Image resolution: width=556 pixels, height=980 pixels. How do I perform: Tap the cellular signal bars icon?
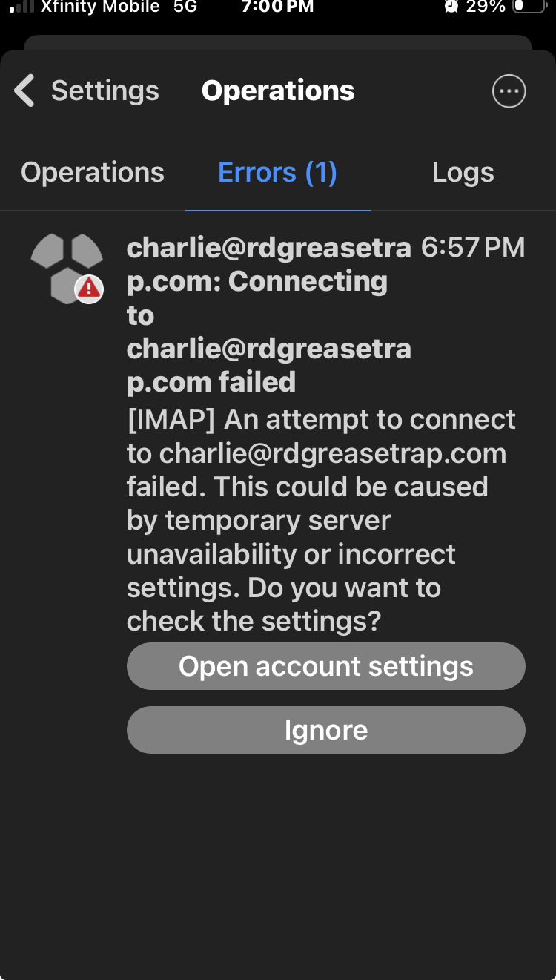pyautogui.click(x=21, y=7)
